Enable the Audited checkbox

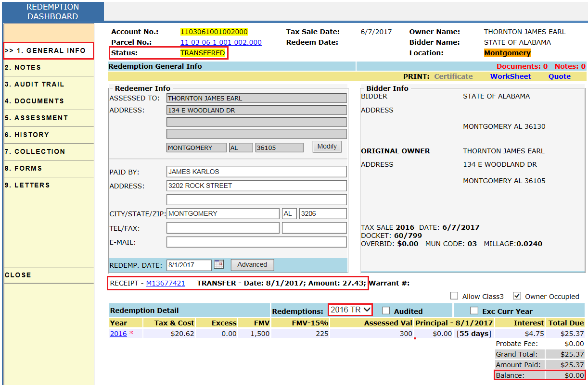tap(386, 310)
